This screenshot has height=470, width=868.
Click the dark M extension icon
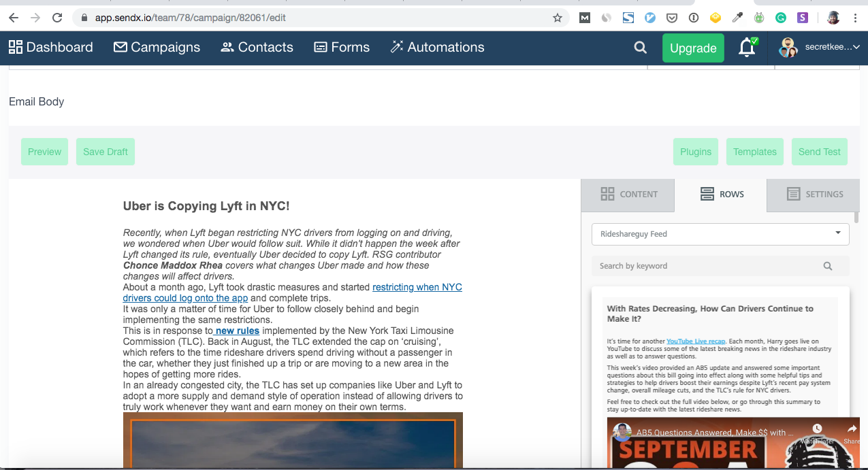point(585,18)
